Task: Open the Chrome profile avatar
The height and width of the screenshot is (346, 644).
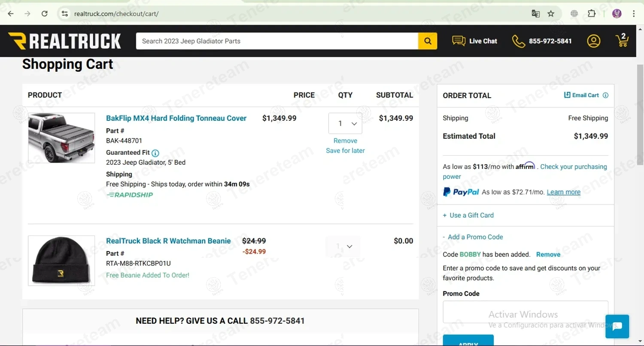Action: [617, 14]
